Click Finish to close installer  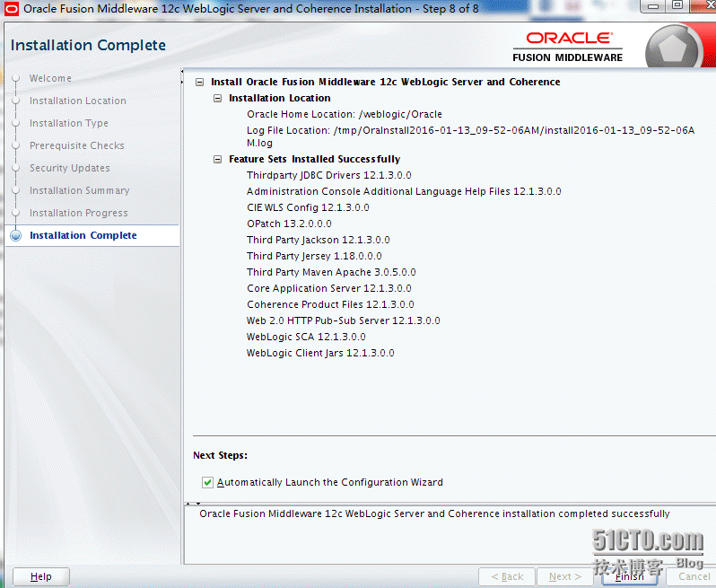pos(630,576)
